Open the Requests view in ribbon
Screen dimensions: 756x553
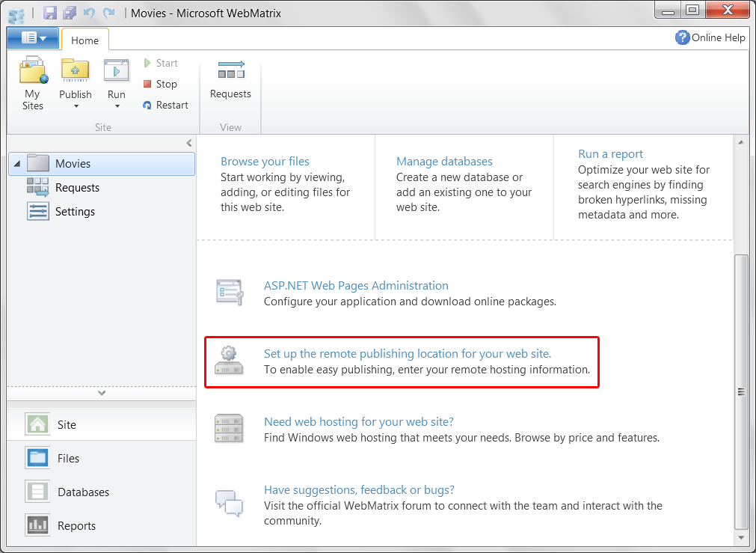(230, 79)
